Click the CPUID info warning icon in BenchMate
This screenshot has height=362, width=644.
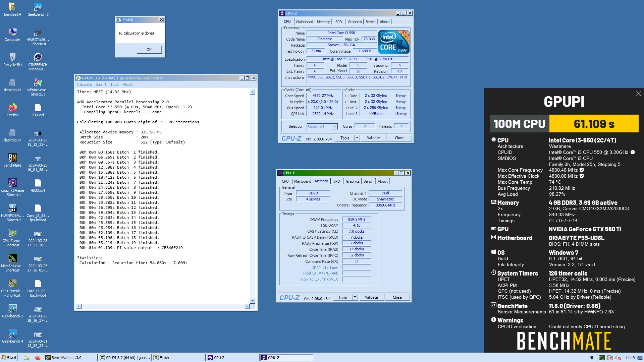tap(633, 152)
